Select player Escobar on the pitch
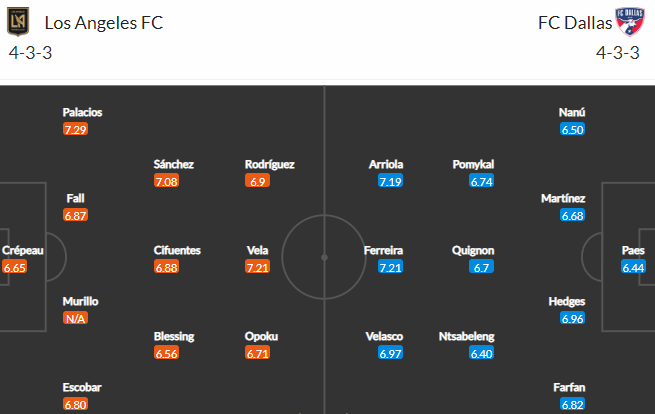Viewport: 655px width, 414px height. tap(82, 387)
